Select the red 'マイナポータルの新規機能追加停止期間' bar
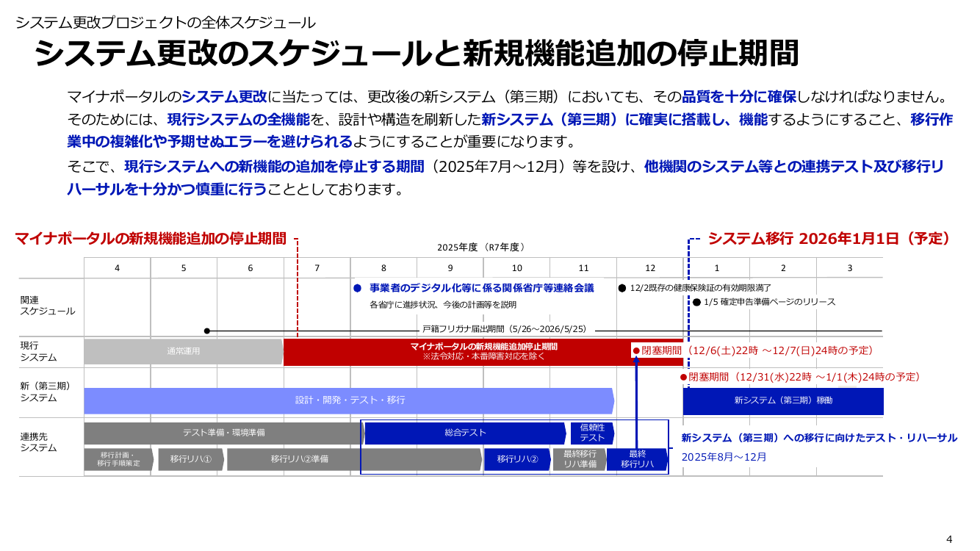Screen dimensions: 980x551 click(x=483, y=352)
